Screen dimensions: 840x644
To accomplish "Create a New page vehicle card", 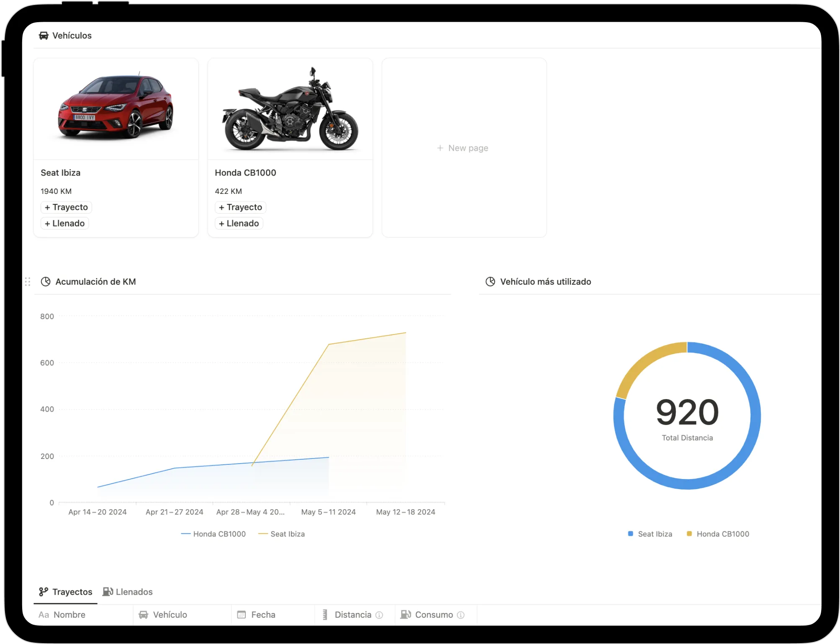I will [x=464, y=148].
